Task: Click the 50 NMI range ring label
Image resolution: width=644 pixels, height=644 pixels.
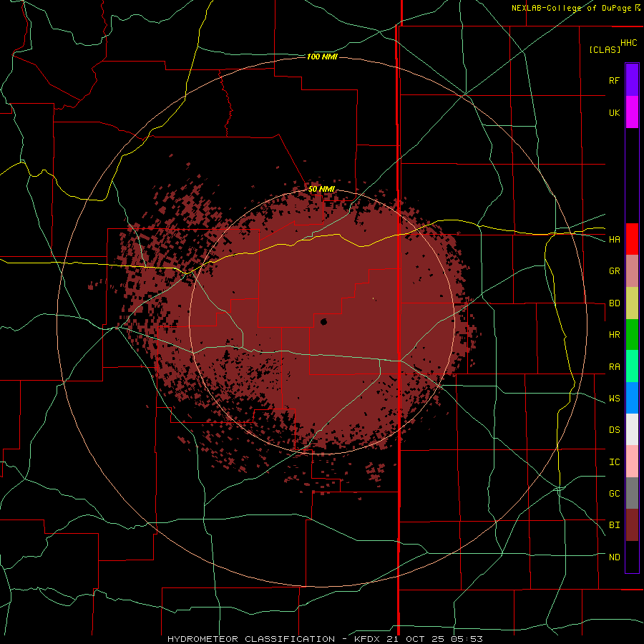Action: pyautogui.click(x=321, y=190)
